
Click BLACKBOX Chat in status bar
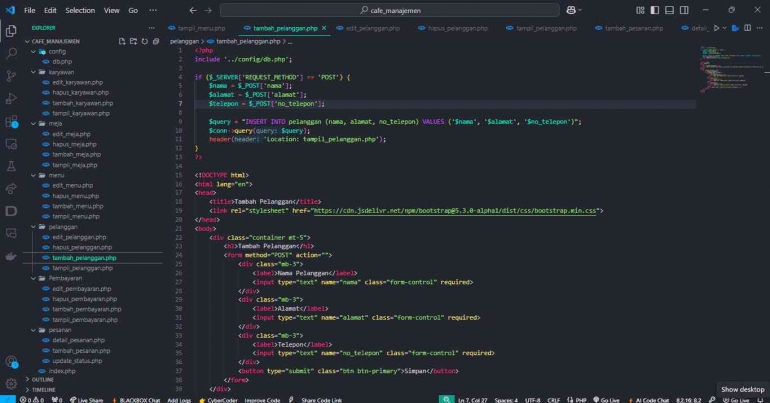(x=137, y=400)
